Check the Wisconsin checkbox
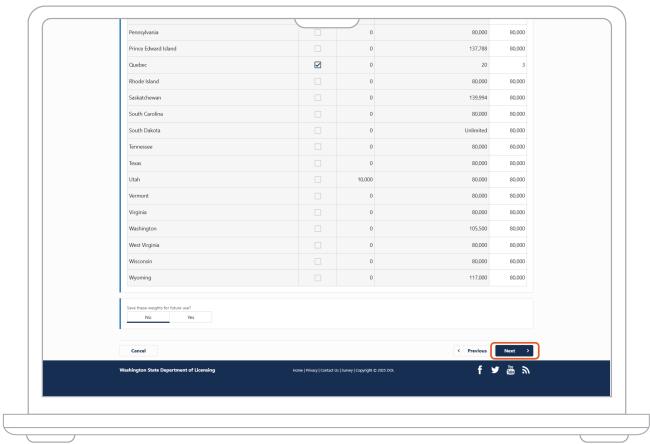 318,261
